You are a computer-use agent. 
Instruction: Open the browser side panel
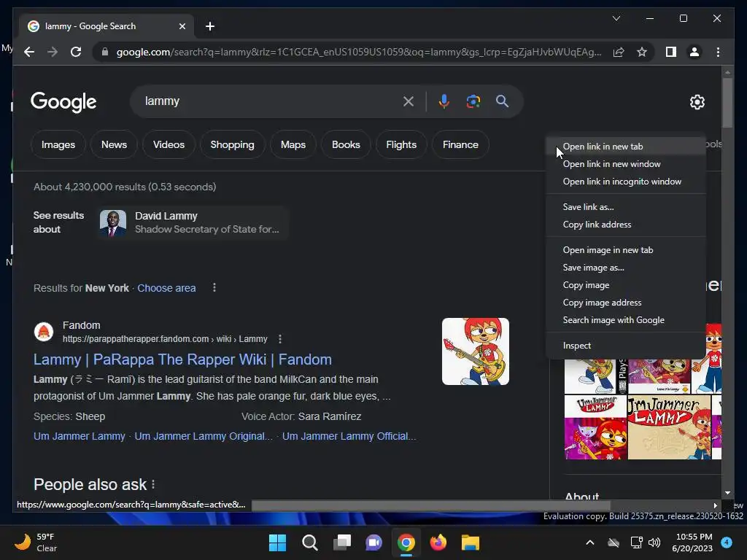tap(671, 52)
